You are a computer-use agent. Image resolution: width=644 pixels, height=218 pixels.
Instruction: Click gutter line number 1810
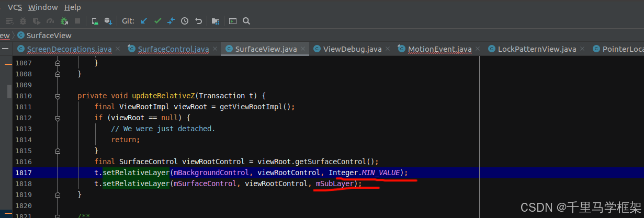(24, 96)
